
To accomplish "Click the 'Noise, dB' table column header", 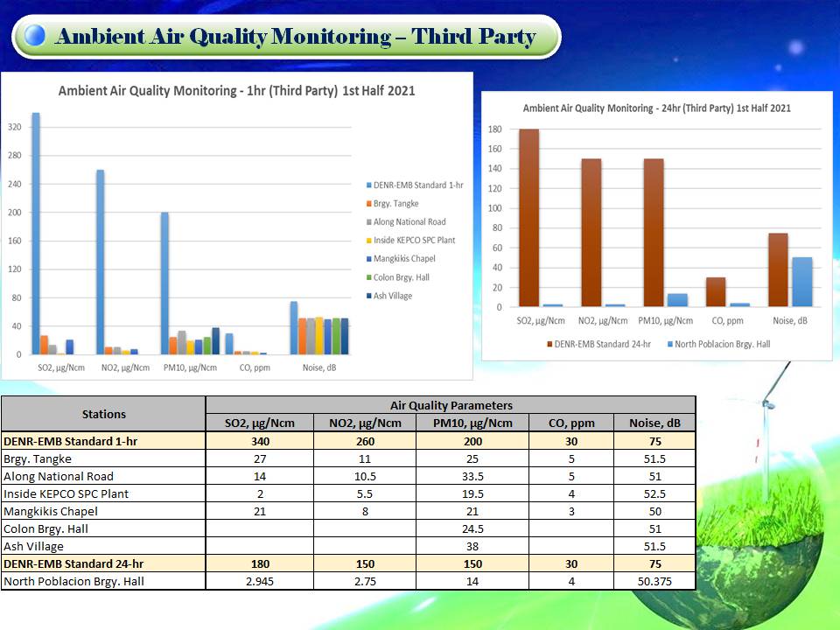I will point(655,423).
